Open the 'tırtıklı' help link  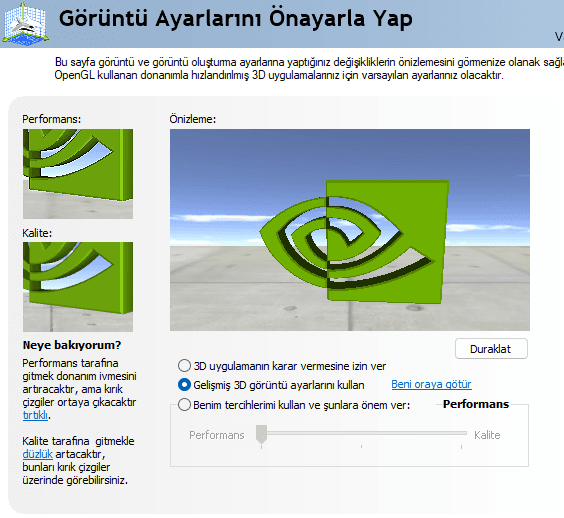point(35,415)
